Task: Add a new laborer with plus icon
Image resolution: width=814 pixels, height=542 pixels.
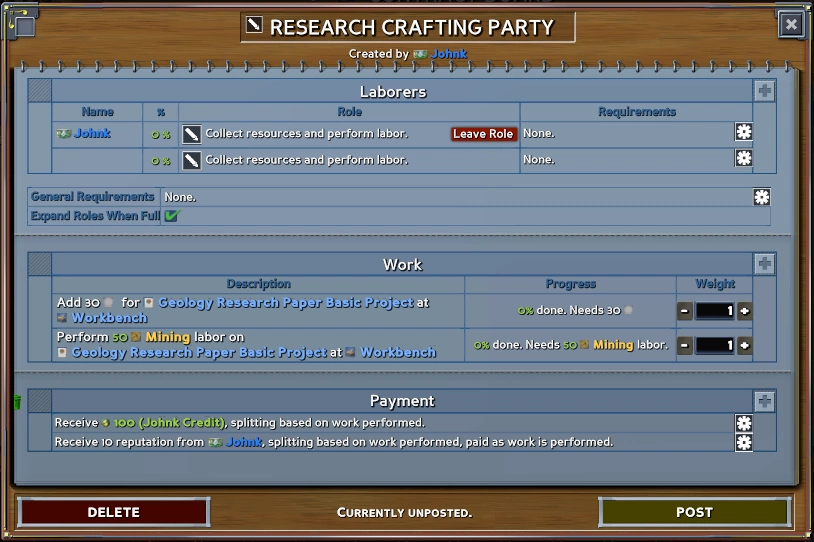Action: (764, 91)
